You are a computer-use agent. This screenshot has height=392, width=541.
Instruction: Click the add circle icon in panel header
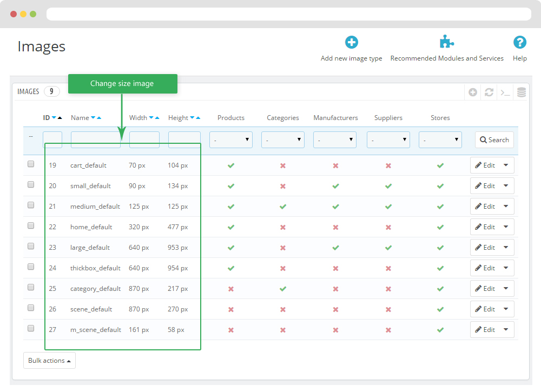click(473, 92)
